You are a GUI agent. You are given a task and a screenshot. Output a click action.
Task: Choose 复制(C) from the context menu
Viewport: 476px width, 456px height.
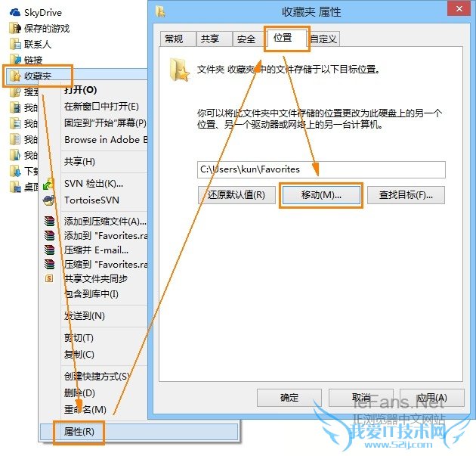pos(79,354)
